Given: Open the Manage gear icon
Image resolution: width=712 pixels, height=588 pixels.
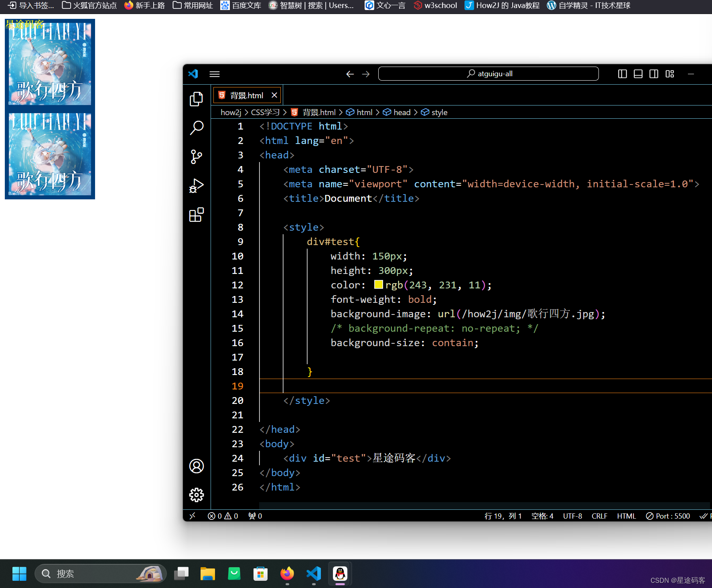Looking at the screenshot, I should pos(197,495).
